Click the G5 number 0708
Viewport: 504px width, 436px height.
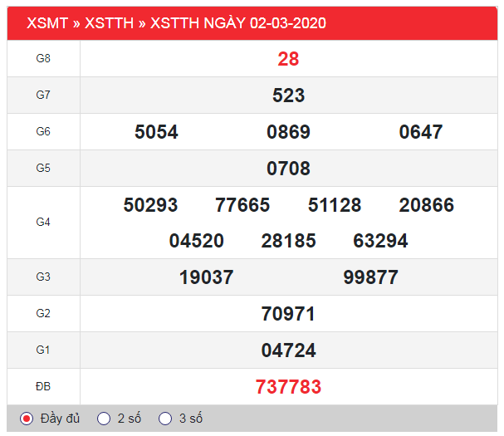(x=288, y=169)
